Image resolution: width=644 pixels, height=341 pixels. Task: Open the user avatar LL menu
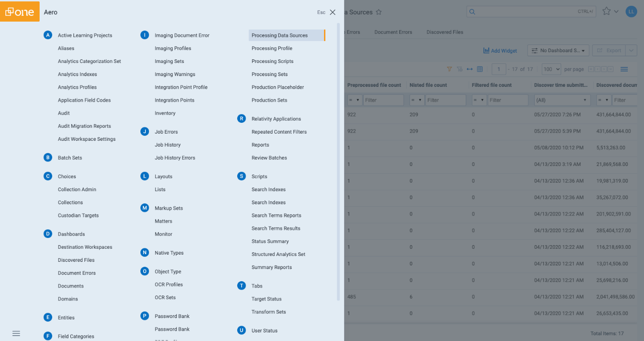tap(631, 11)
